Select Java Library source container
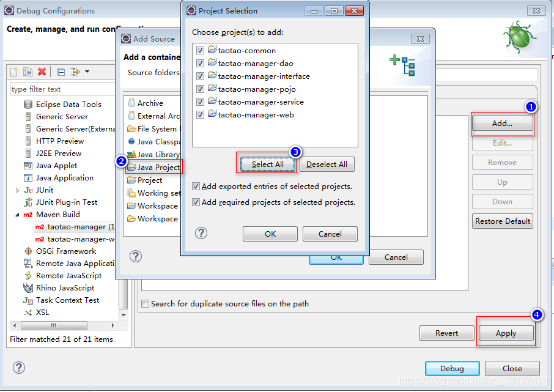 [154, 155]
